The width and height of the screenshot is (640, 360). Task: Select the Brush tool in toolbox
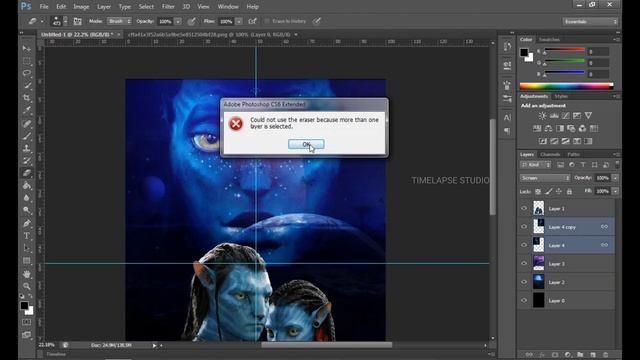point(27,136)
